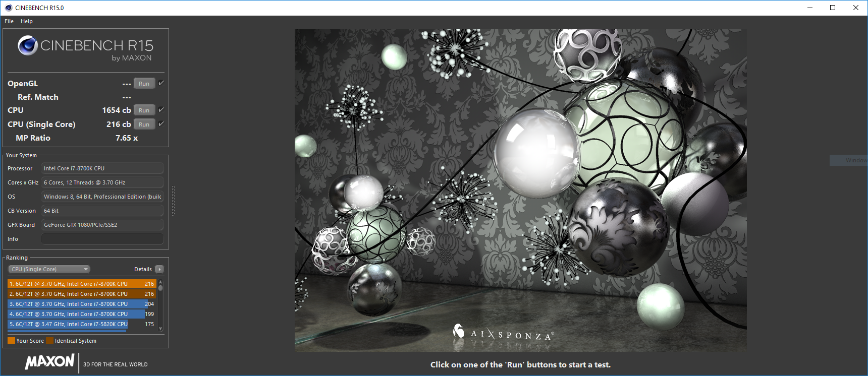
Task: Click the Details arrow button in Ranking
Action: (159, 269)
